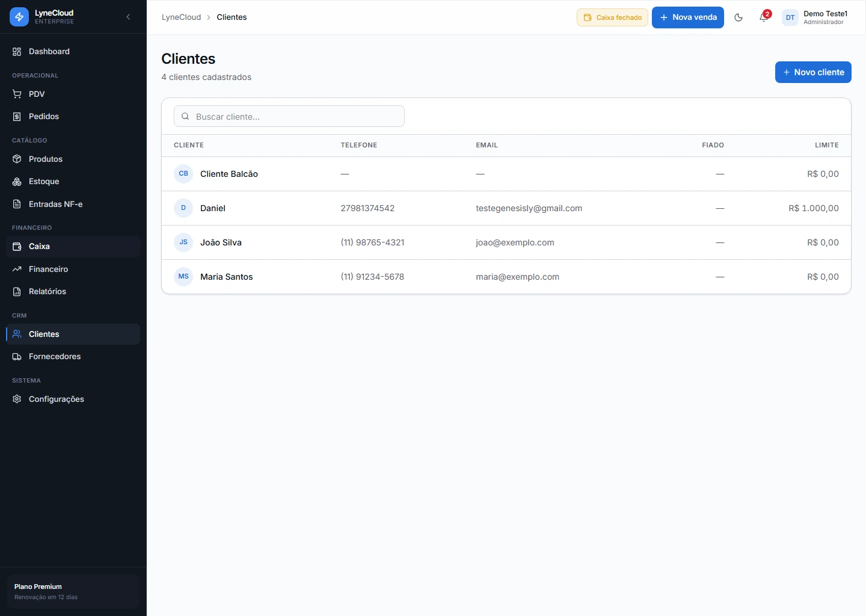Go to Pedidos in the sidebar
This screenshot has height=616, width=866.
click(73, 117)
